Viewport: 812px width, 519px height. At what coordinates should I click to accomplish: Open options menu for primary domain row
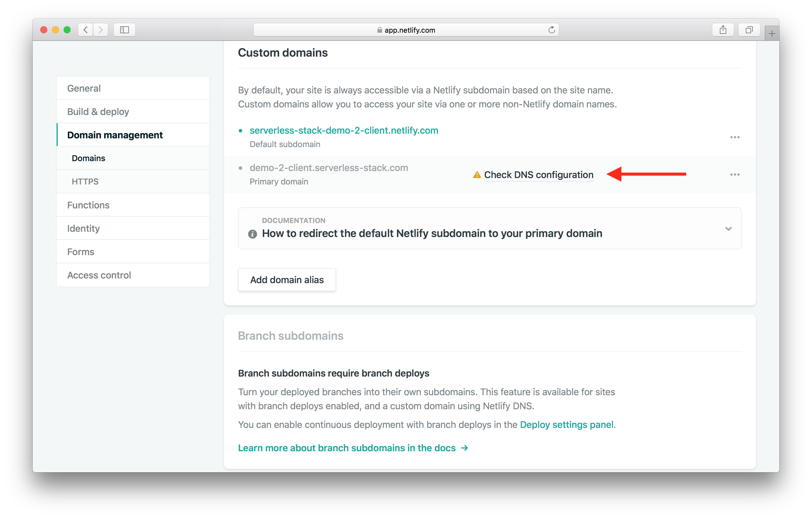(x=735, y=175)
